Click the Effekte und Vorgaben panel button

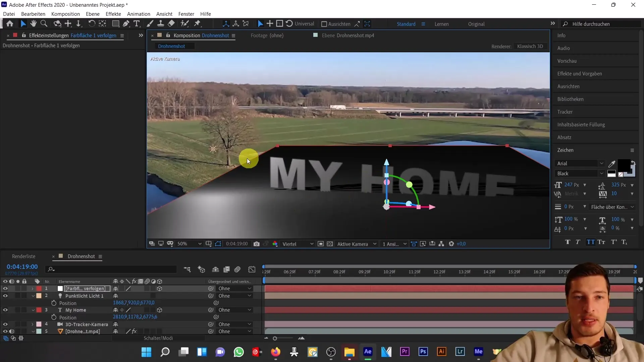click(x=579, y=73)
